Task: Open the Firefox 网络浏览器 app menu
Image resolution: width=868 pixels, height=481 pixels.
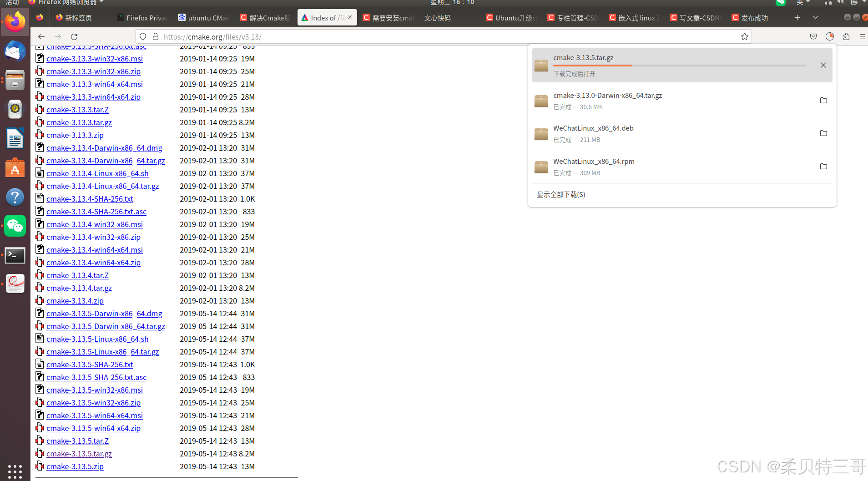Action: tap(66, 2)
